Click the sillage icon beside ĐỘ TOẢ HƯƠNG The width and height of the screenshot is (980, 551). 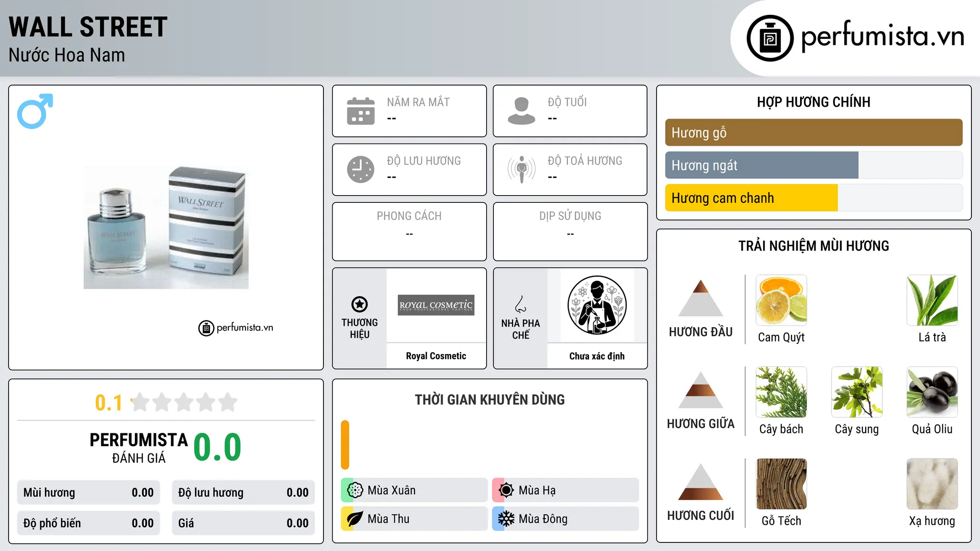[522, 169]
